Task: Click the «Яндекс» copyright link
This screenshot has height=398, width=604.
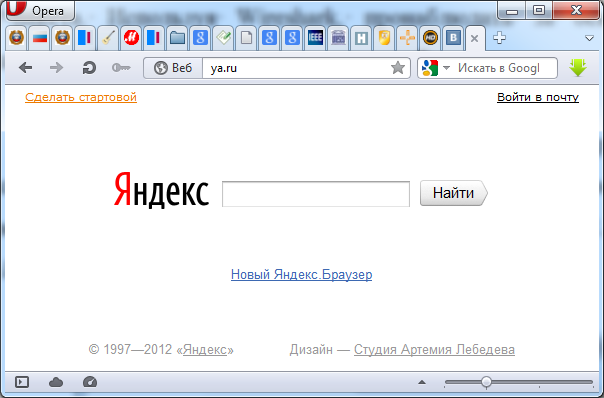Action: 205,349
